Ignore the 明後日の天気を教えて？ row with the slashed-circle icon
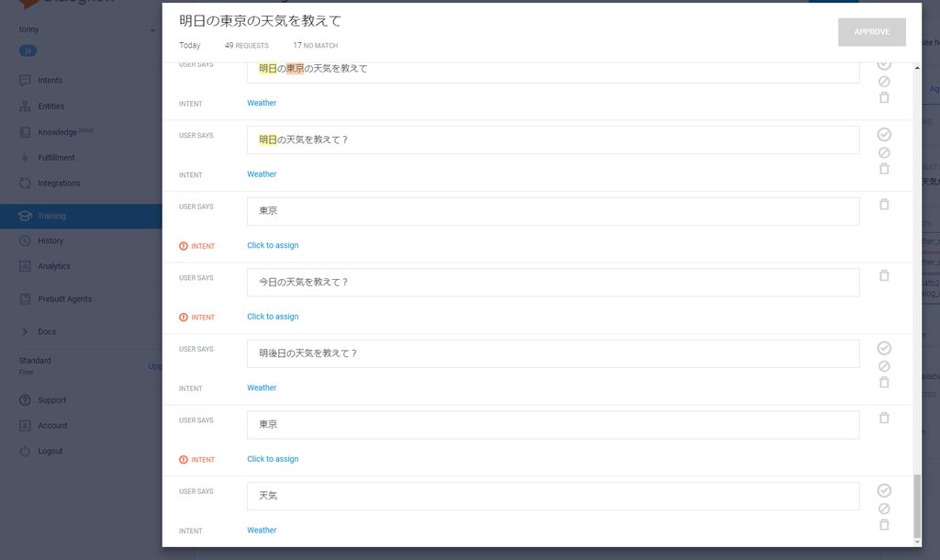Screen dimensions: 940x560 pyautogui.click(x=884, y=366)
